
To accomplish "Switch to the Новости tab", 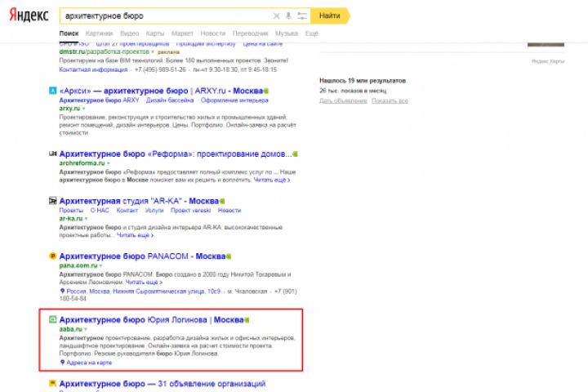I will [213, 33].
